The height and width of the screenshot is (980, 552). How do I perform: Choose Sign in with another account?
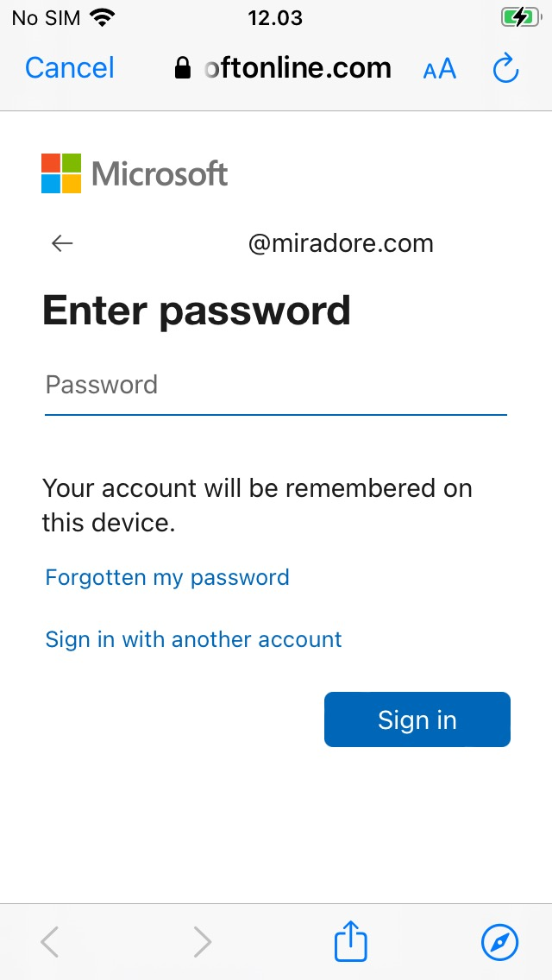(193, 638)
